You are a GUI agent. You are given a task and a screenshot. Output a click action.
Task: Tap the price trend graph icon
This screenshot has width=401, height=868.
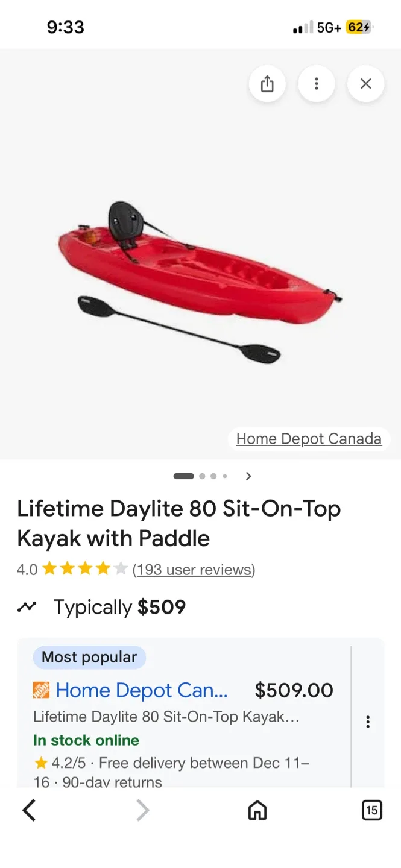tap(27, 607)
